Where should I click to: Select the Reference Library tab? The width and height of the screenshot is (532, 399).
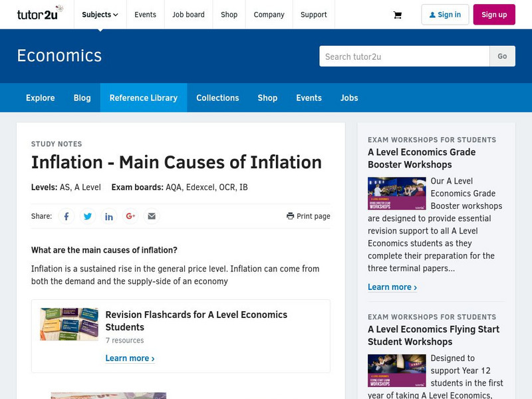[144, 98]
